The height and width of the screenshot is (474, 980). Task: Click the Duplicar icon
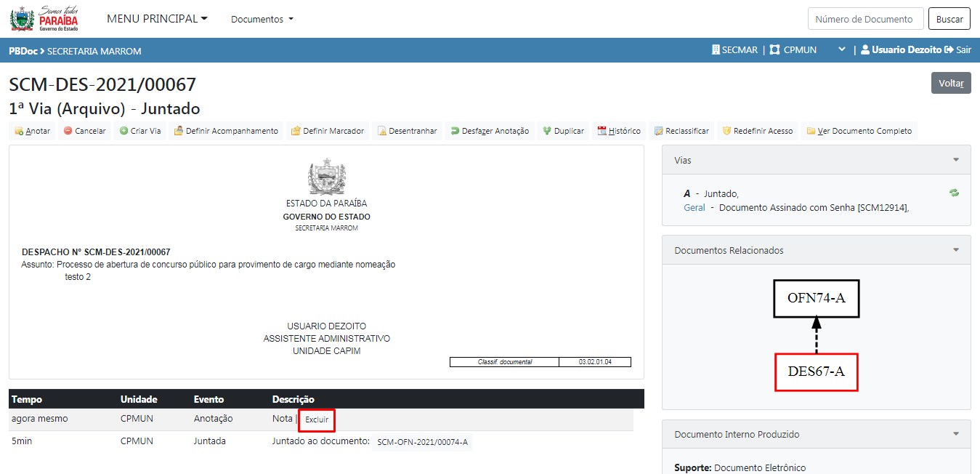[547, 132]
